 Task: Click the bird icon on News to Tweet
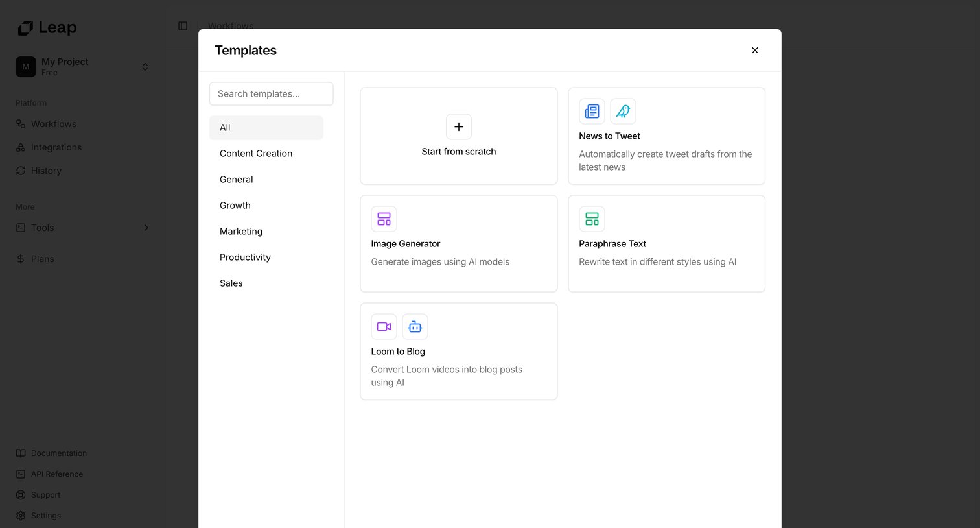pos(623,111)
